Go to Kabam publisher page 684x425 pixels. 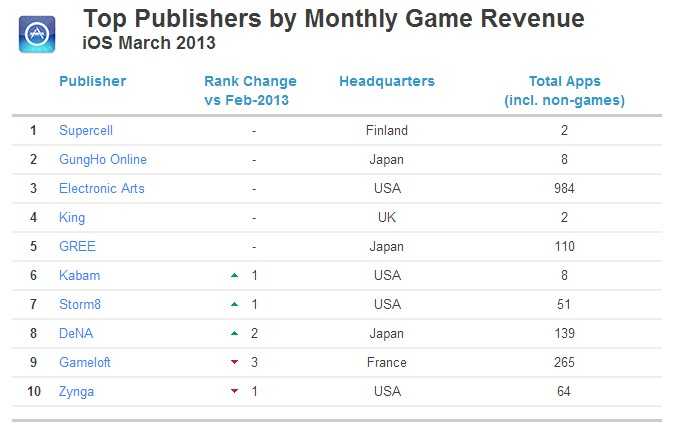[x=79, y=275]
